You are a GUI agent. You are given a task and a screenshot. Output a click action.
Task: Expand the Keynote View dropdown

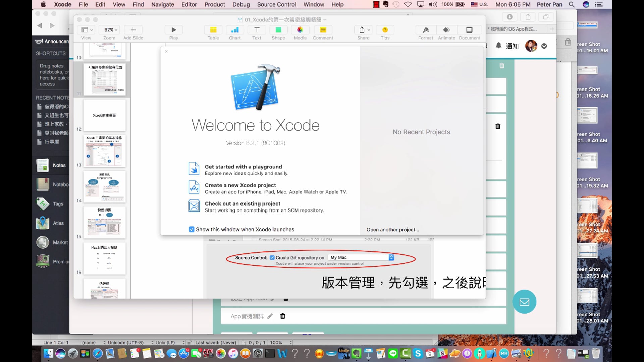point(87,30)
